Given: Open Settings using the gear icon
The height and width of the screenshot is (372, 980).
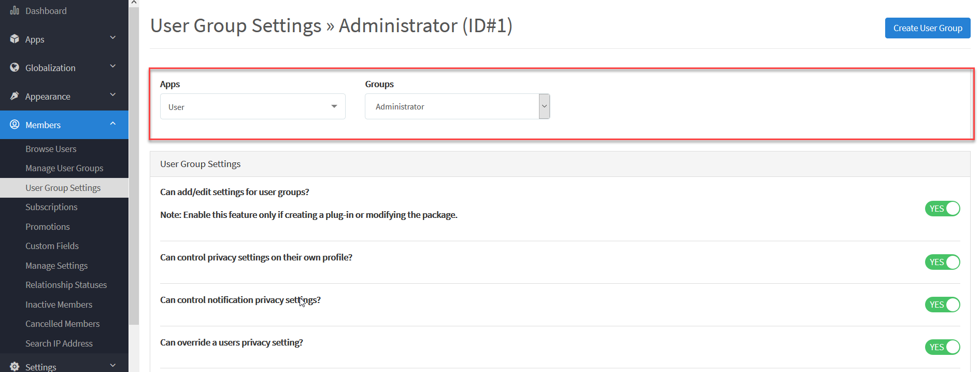Looking at the screenshot, I should tap(15, 366).
